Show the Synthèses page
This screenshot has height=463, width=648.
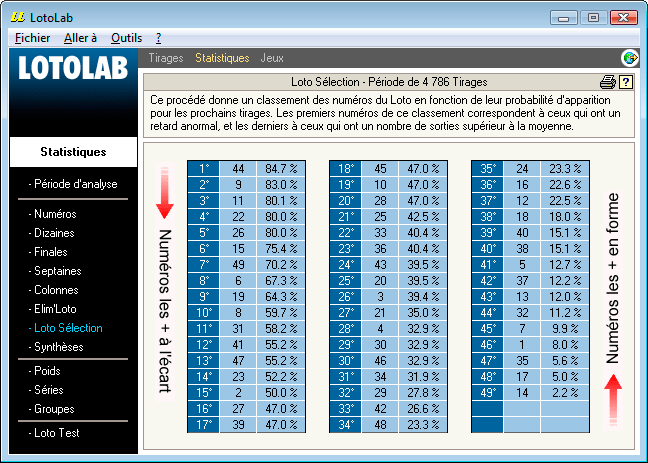(x=58, y=347)
